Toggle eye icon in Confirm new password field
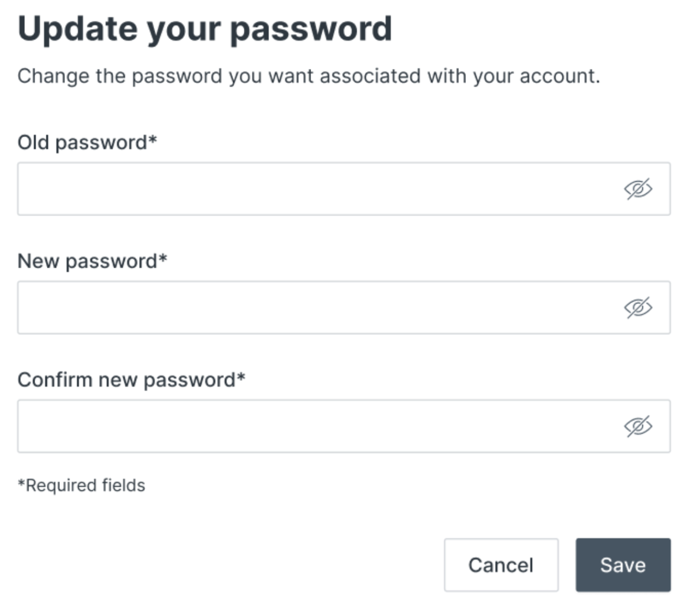 (638, 426)
